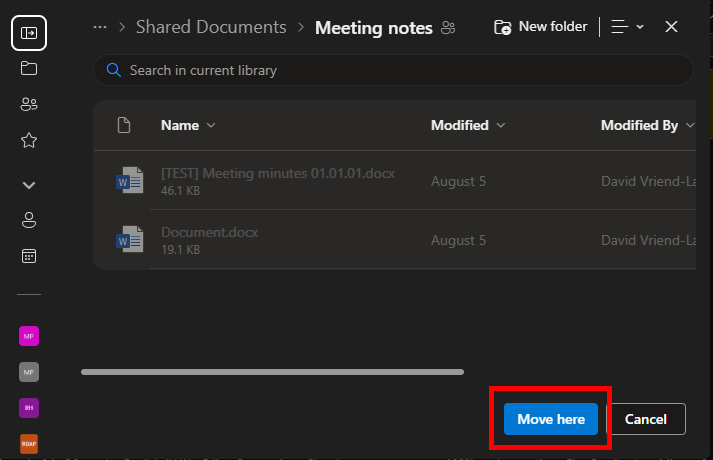
Task: Open the folder files icon in sidebar
Action: click(28, 69)
